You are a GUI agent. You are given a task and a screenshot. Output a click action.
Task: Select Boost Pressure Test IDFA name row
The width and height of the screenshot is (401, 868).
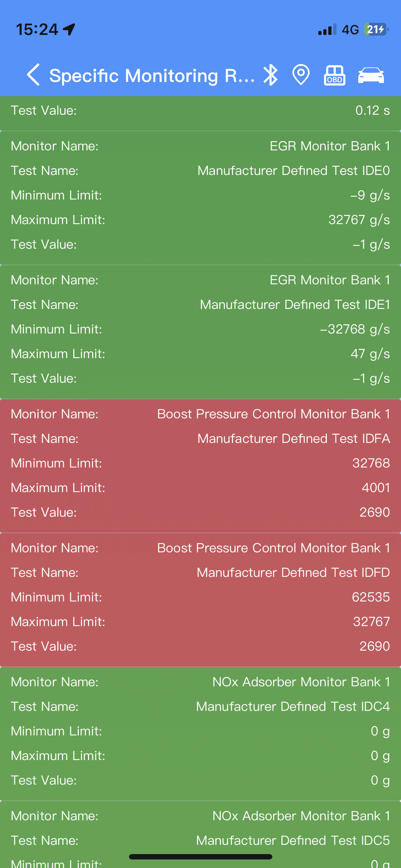coord(200,439)
